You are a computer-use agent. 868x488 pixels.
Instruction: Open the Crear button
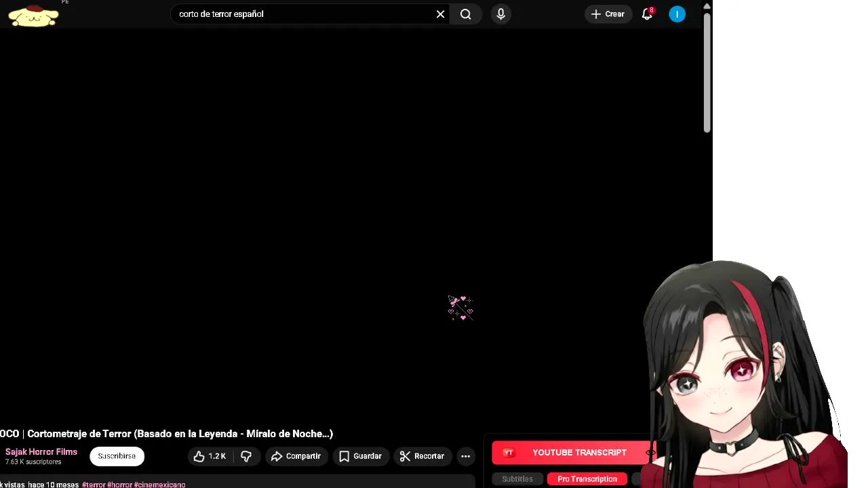[x=608, y=14]
